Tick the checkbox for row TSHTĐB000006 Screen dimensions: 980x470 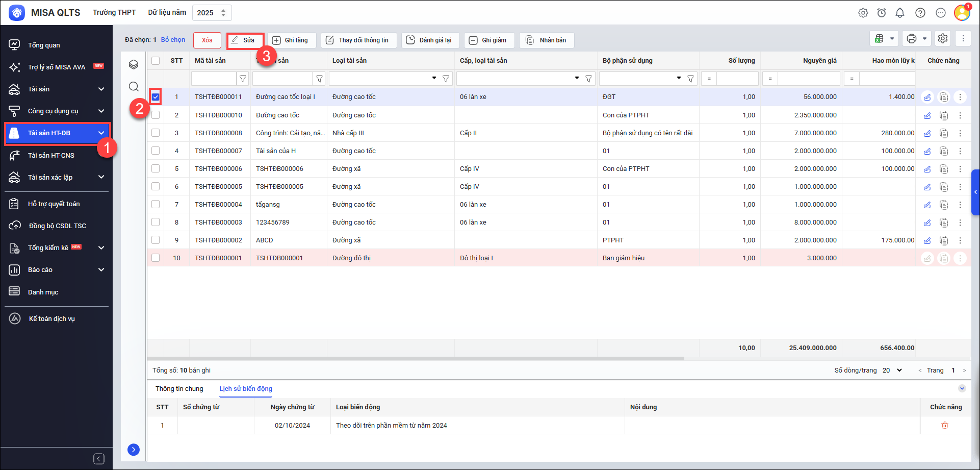[156, 168]
